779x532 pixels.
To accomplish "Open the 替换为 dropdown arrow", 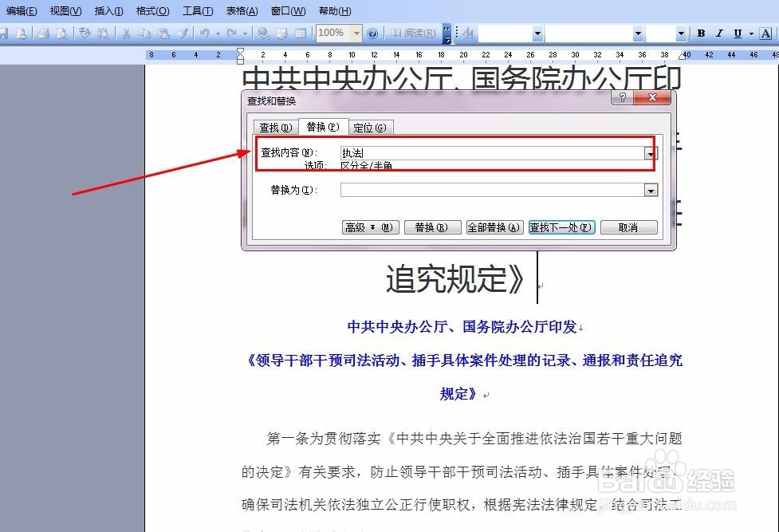I will pyautogui.click(x=651, y=190).
